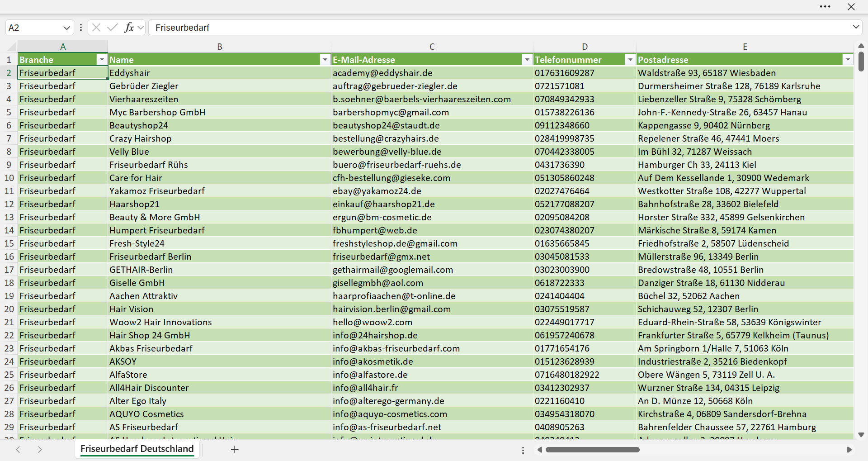Click cell info@24hairshop.de
Image resolution: width=868 pixels, height=461 pixels.
click(432, 335)
